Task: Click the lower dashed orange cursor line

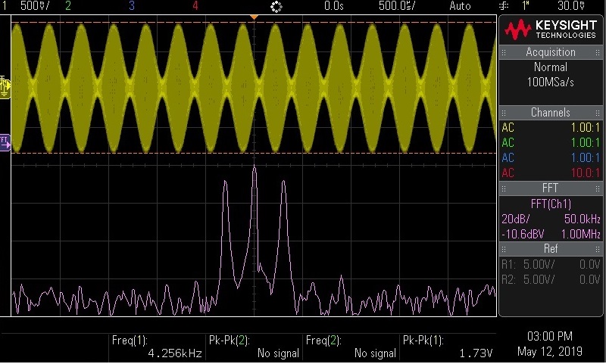Action: 254,153
